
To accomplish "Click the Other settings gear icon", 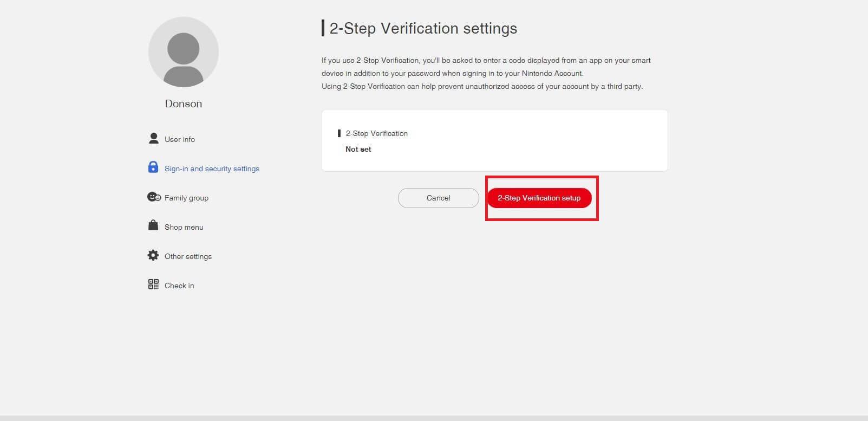I will tap(153, 255).
